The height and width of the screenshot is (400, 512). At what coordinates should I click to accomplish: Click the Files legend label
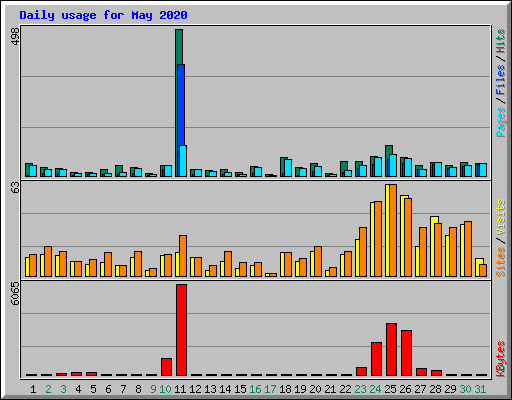tap(500, 80)
